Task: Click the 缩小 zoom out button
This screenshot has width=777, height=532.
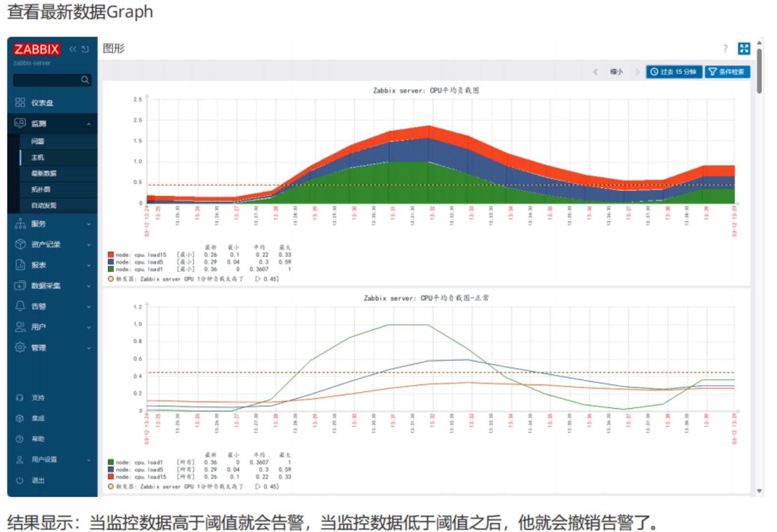Action: tap(617, 72)
